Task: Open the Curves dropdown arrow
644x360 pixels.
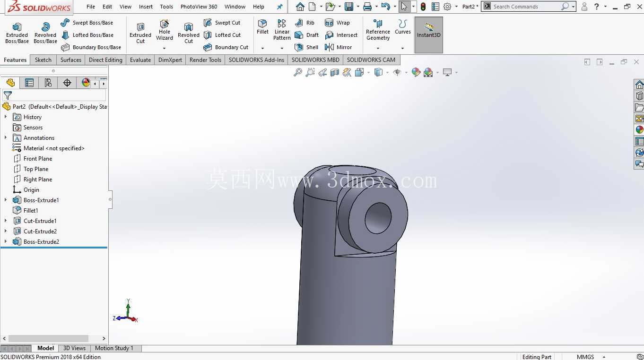Action: point(402,48)
